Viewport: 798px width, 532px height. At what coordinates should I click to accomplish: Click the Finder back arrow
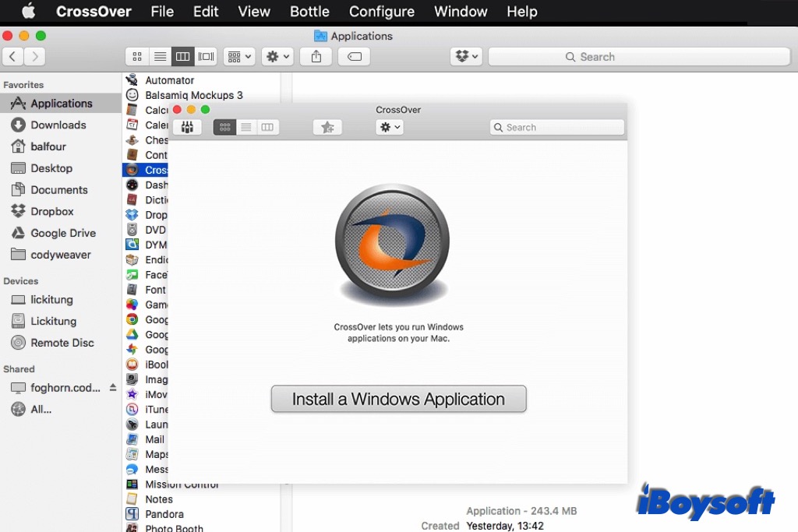coord(13,57)
